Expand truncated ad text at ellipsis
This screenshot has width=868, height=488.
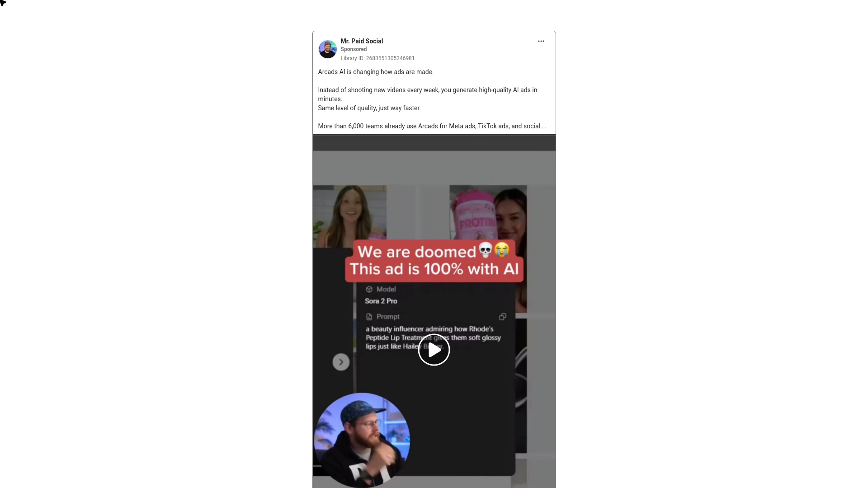[x=544, y=127]
